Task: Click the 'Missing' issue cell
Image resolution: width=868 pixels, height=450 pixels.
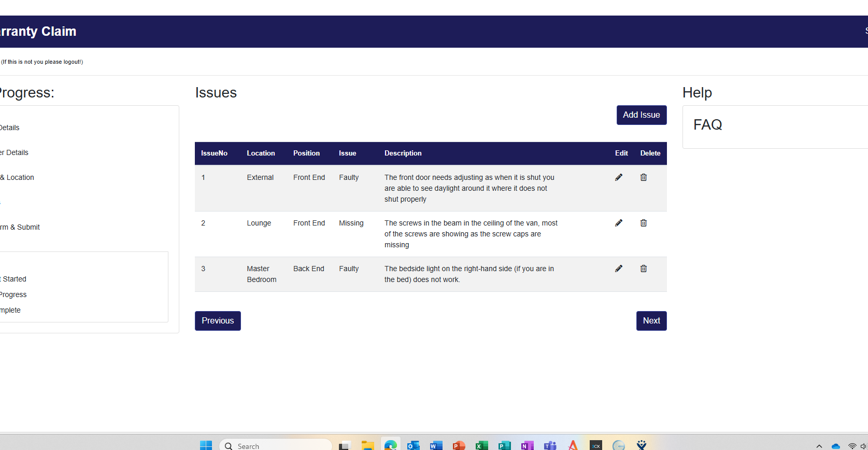Action: pos(351,223)
